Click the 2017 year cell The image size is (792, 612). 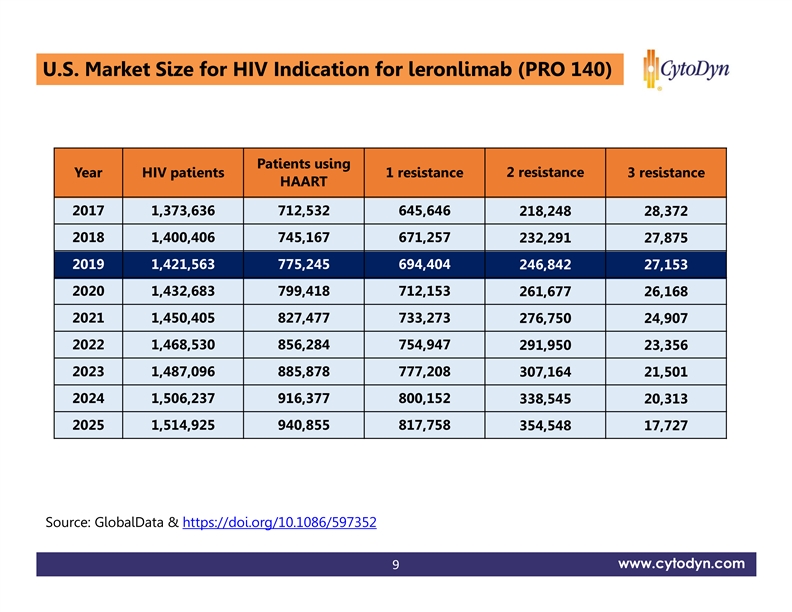point(88,210)
